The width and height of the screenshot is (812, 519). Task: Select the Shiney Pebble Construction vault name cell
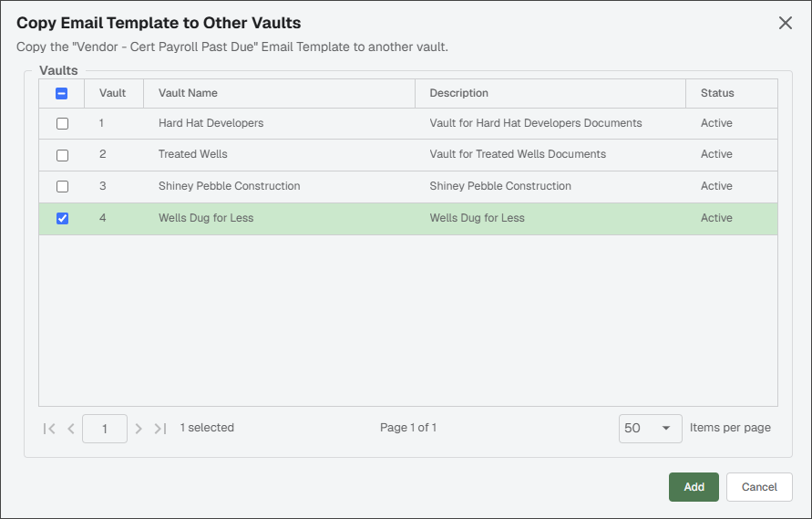(x=279, y=186)
